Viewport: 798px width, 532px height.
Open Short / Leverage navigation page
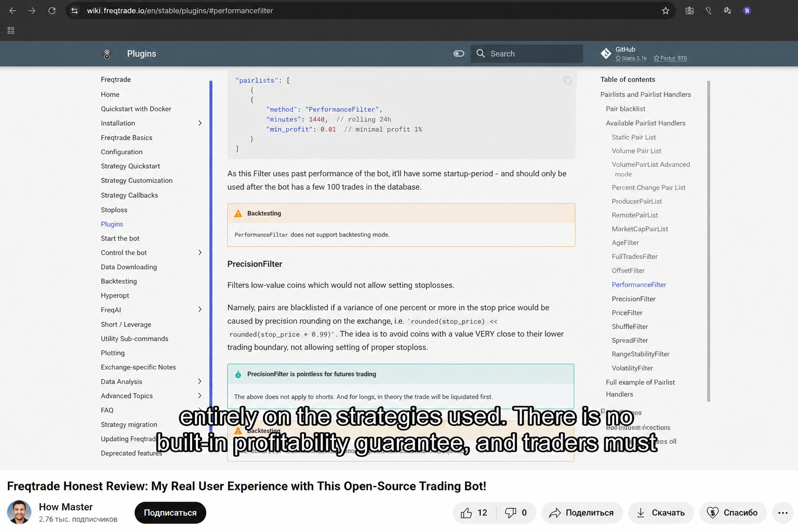coord(126,325)
